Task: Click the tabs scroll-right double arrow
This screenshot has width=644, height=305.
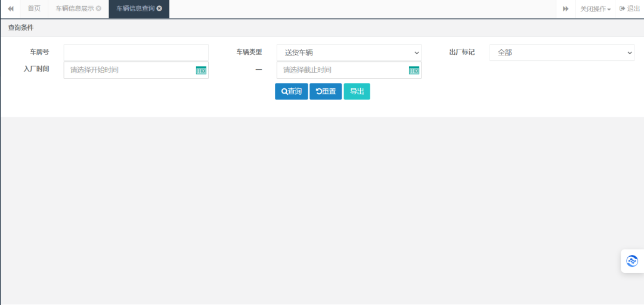Action: pos(565,8)
